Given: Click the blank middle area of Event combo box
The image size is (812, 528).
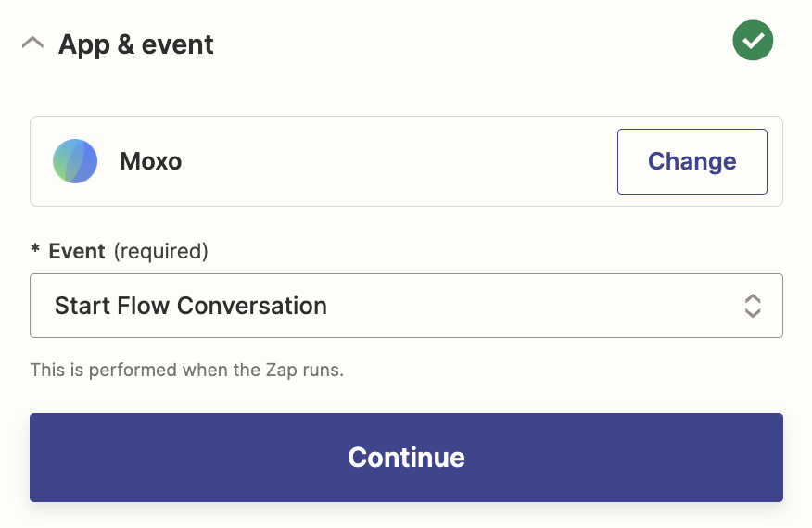Looking at the screenshot, I should coord(528,306).
